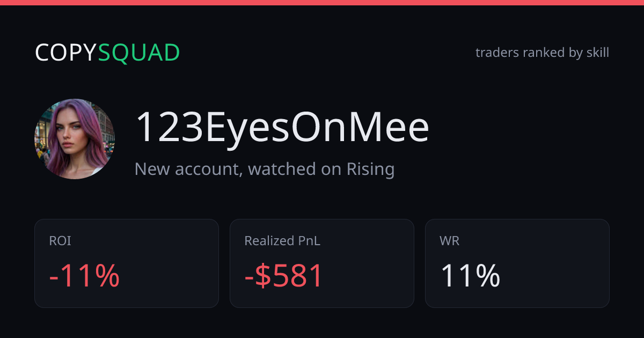The width and height of the screenshot is (644, 338).
Task: Click the 11% win rate value
Action: click(x=470, y=276)
